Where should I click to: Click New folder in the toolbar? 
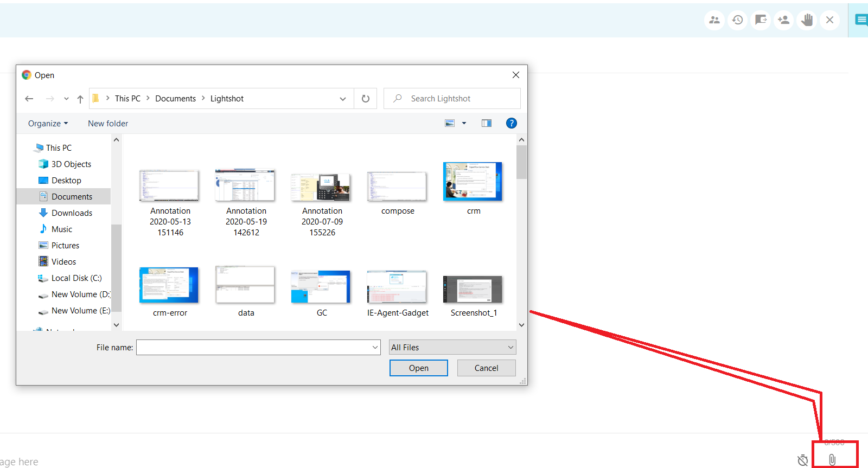coord(108,124)
